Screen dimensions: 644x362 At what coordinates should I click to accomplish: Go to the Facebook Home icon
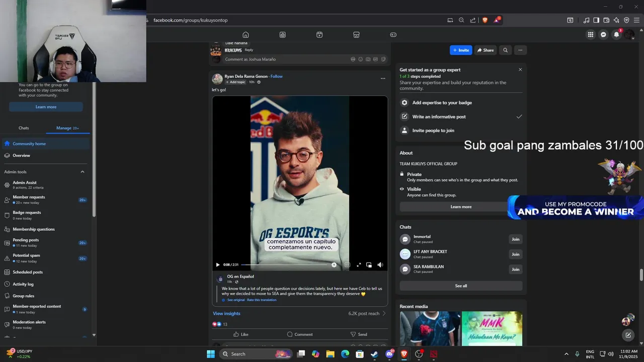(246, 35)
